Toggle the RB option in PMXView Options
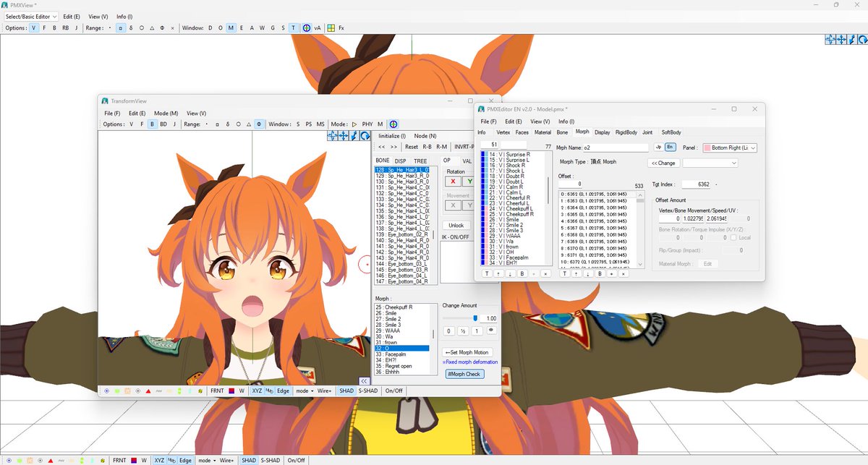Viewport: 868px width, 465px height. click(65, 27)
